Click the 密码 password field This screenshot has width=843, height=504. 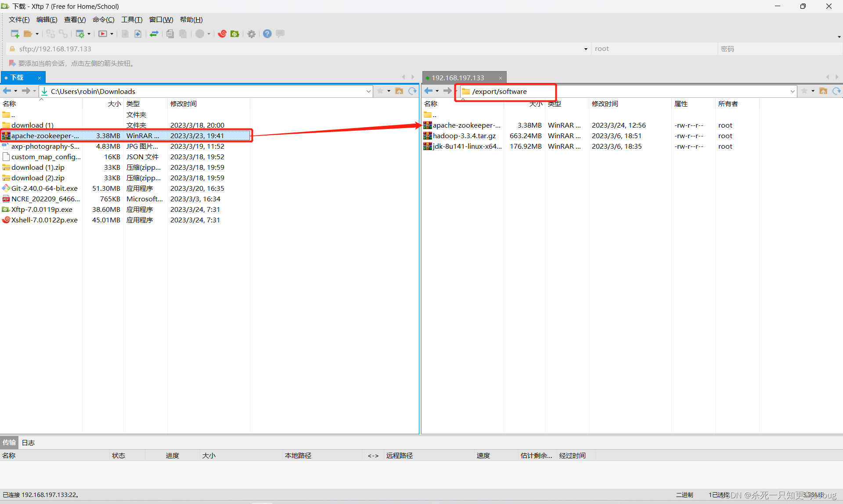pyautogui.click(x=780, y=49)
